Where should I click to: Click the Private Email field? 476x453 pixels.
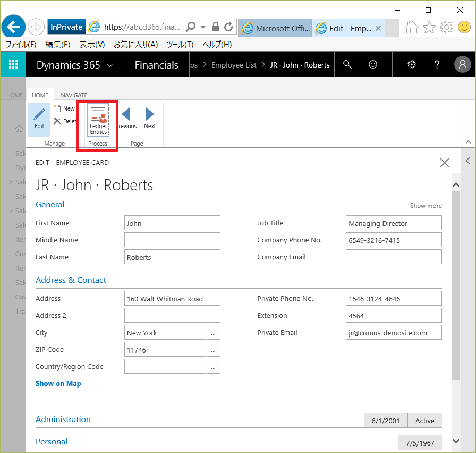coord(394,333)
